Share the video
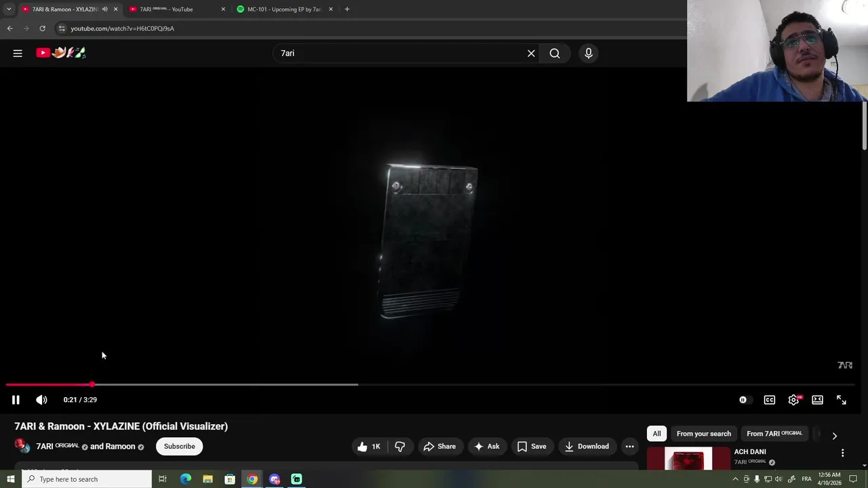868x488 pixels. point(439,447)
